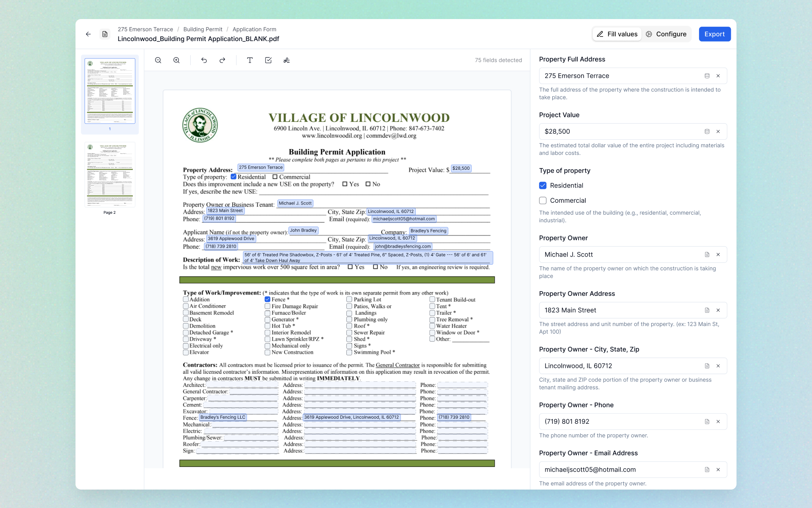Clear the Property Full Address value
This screenshot has width=812, height=508.
click(718, 76)
